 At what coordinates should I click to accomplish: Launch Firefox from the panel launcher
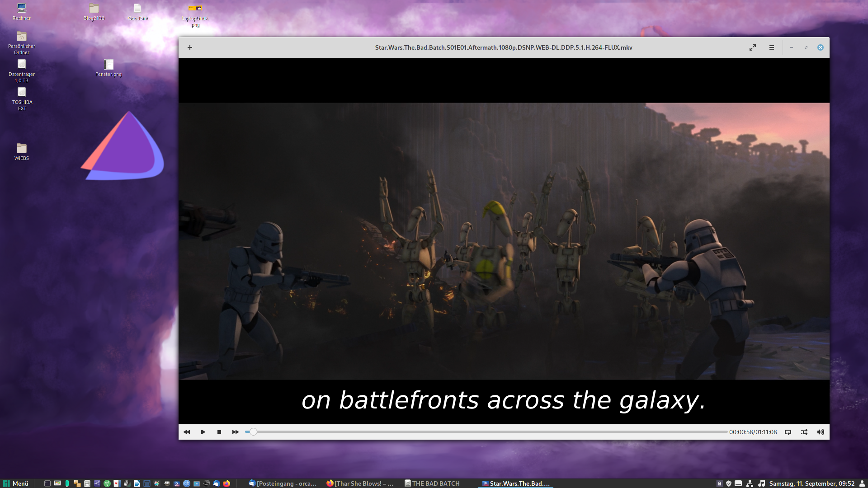point(226,483)
